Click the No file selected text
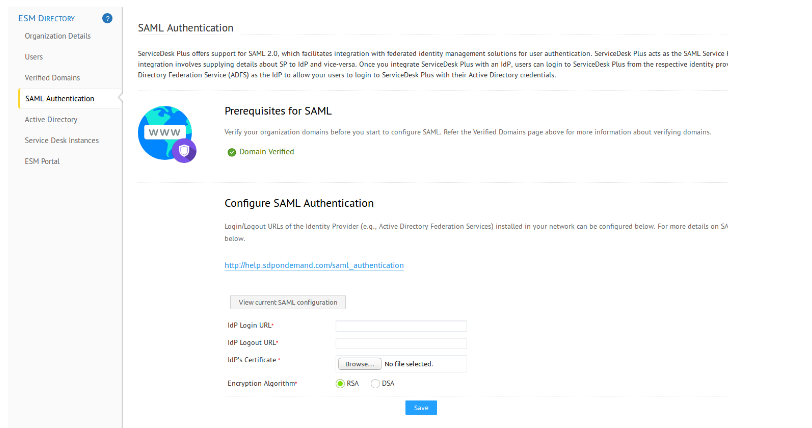 409,364
